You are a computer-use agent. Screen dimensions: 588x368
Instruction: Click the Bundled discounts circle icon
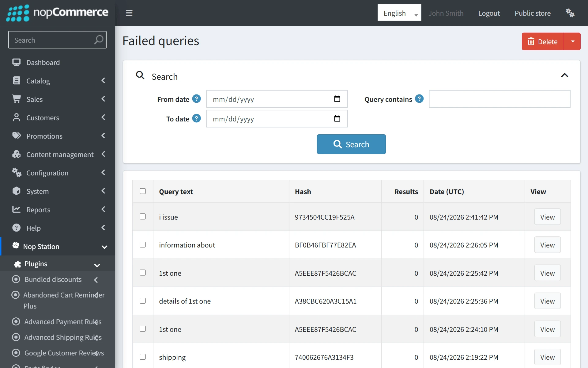(16, 279)
